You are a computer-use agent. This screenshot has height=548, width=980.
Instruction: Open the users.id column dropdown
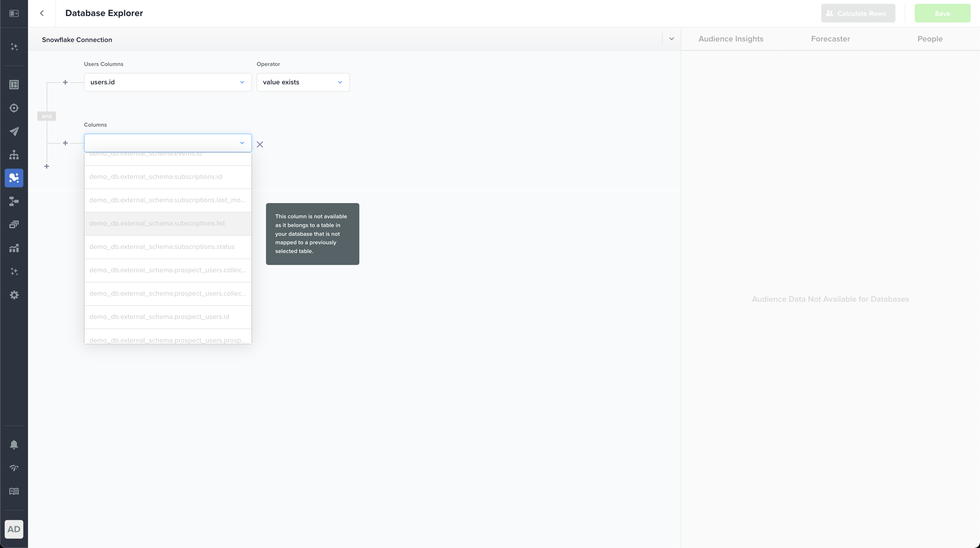(x=167, y=82)
